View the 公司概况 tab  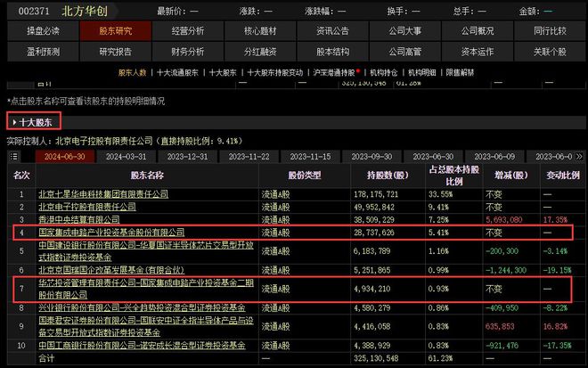click(x=478, y=31)
